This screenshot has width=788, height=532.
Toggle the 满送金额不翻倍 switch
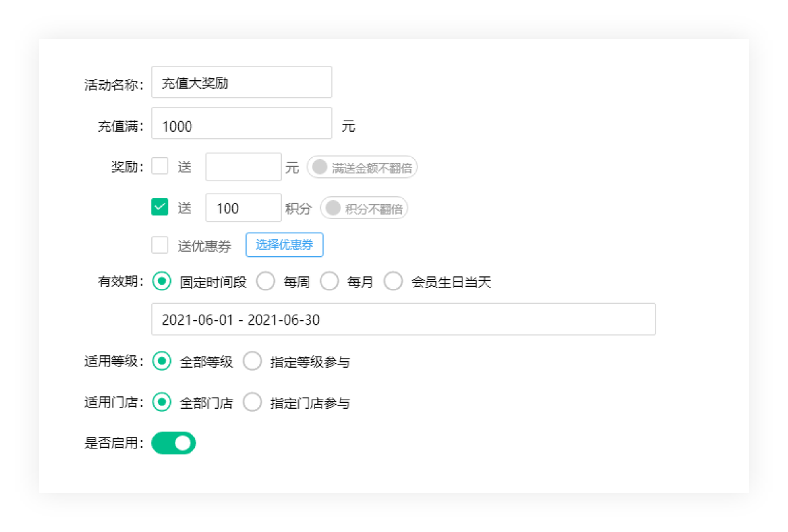362,167
